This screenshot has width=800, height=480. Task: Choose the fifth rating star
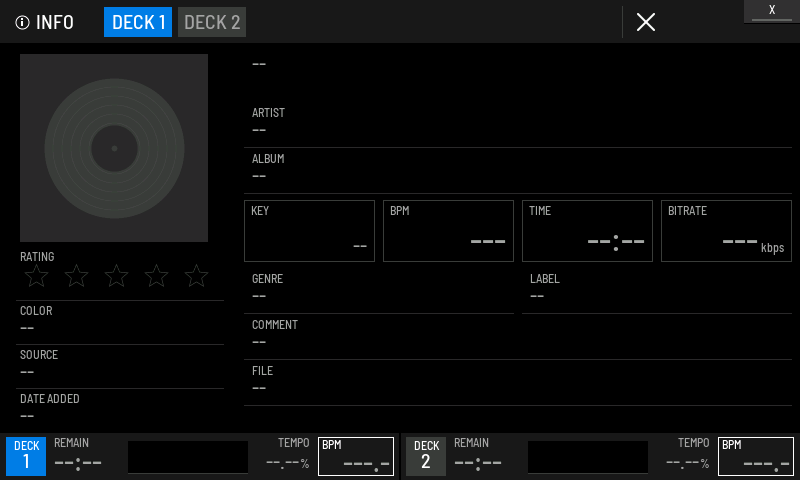(x=196, y=276)
